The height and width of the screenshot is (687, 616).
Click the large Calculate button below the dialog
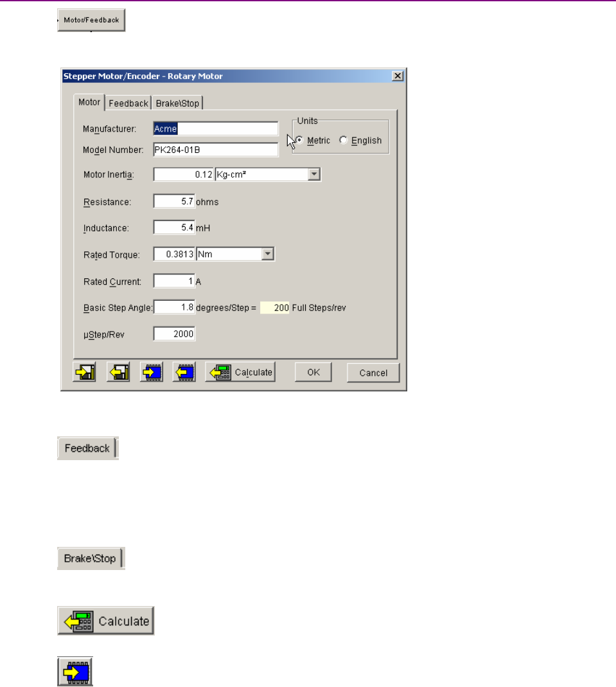(106, 621)
